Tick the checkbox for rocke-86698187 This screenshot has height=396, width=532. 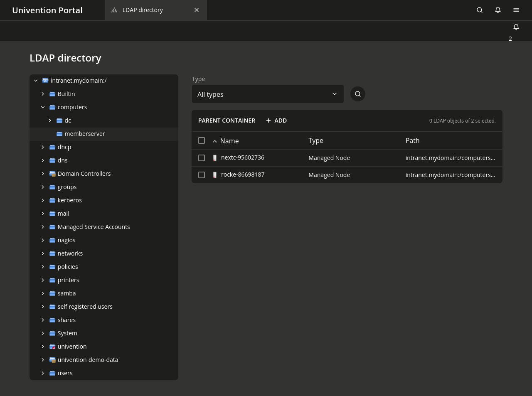(x=202, y=175)
